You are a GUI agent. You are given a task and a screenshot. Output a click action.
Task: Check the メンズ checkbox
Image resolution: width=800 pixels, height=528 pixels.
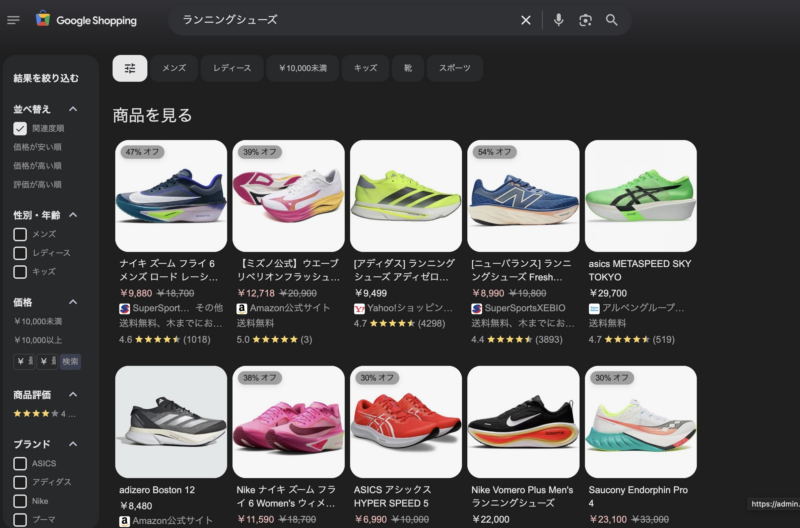(x=20, y=234)
